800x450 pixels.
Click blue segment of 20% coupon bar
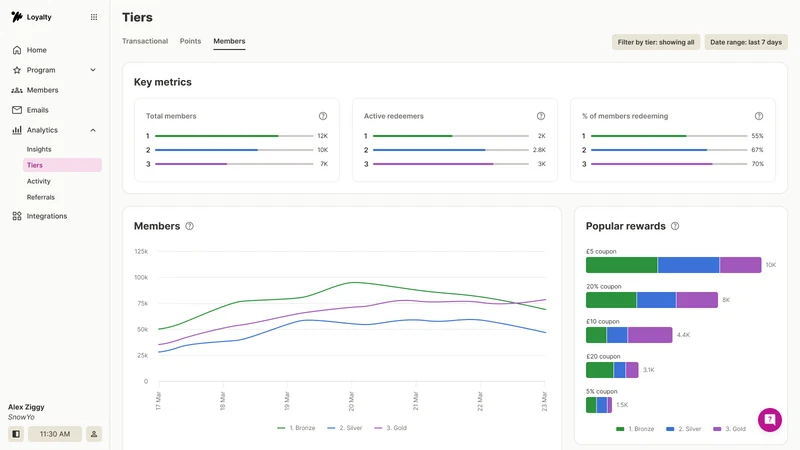click(656, 300)
